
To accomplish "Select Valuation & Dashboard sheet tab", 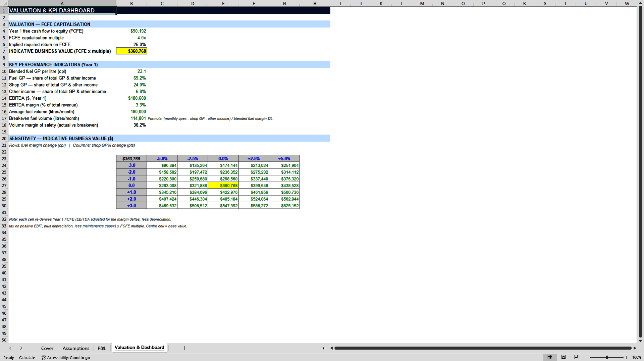I will point(140,348).
